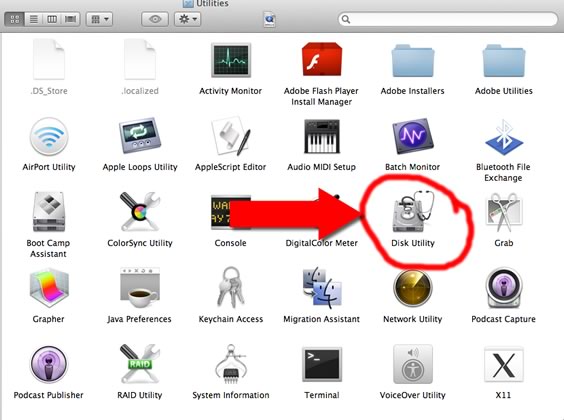Switch to list view mode
Viewport: 564px width, 420px height.
pos(33,19)
